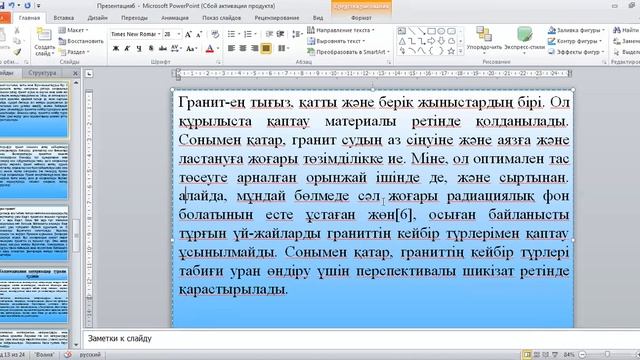Click the redo icon in the quick access bar
Image resolution: width=640 pixels, height=360 pixels.
(27, 6)
